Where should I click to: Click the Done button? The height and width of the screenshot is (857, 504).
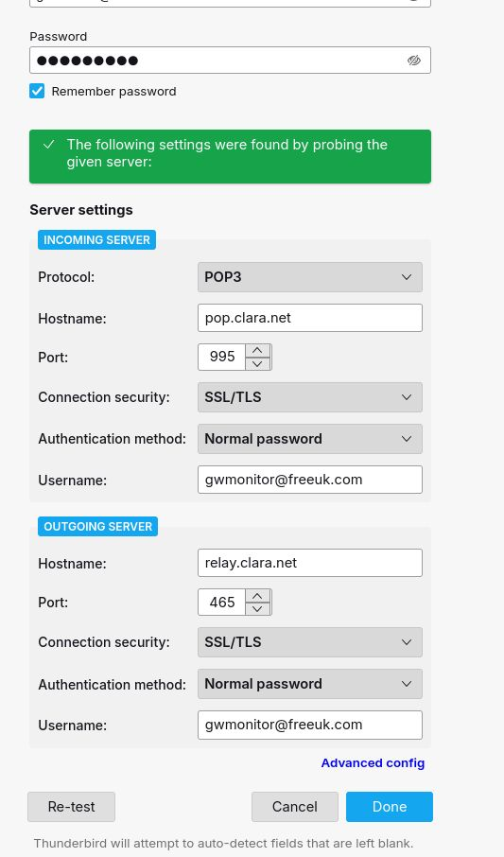click(390, 807)
